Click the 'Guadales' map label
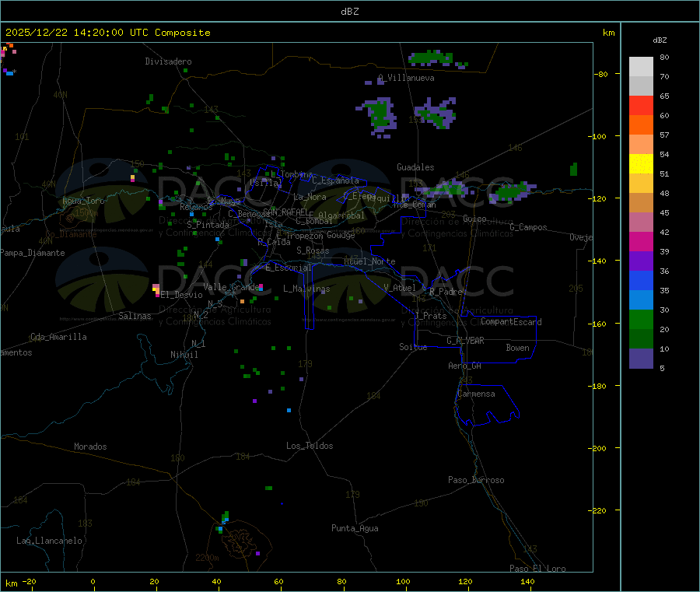 pos(415,167)
